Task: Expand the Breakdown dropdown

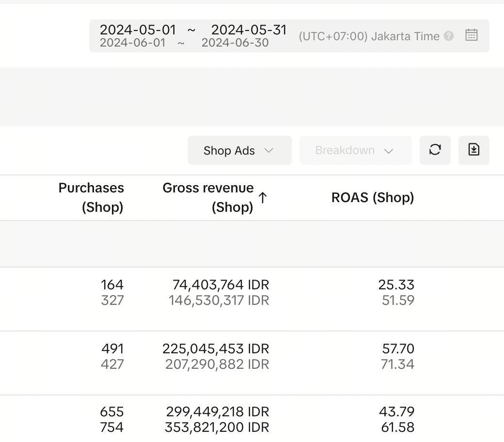Action: [355, 150]
